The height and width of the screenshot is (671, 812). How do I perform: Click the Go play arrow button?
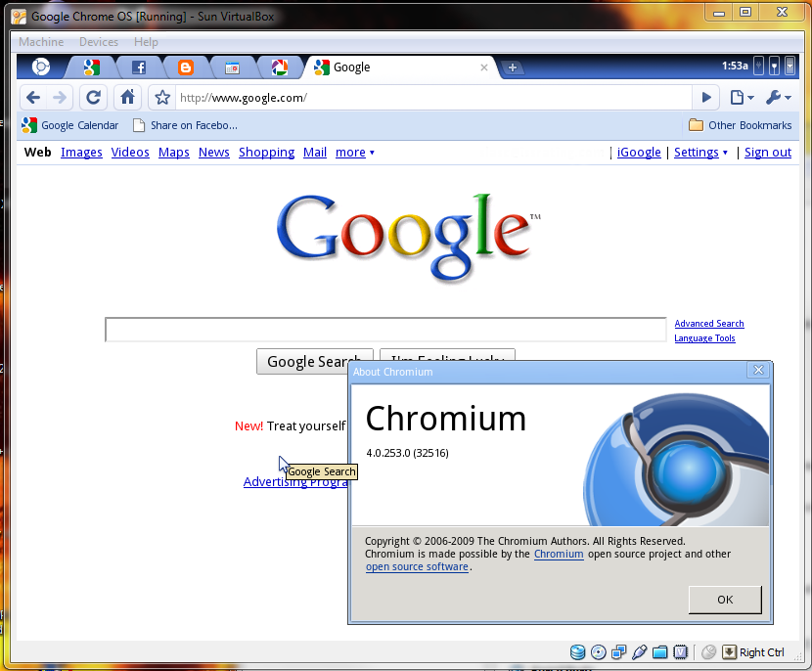(705, 98)
